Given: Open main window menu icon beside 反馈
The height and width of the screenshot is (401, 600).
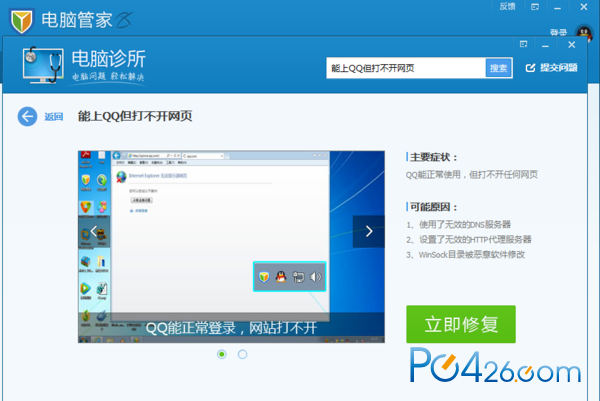Looking at the screenshot, I should coord(535,7).
